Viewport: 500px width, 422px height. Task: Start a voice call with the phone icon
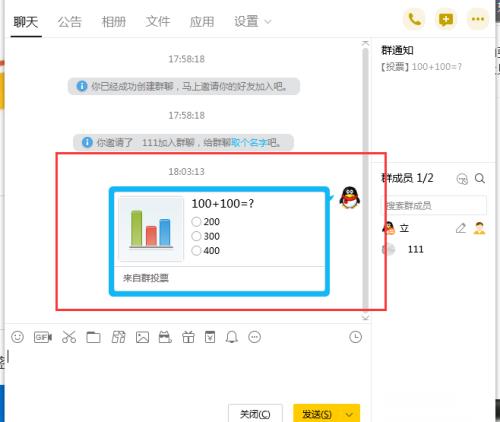point(414,20)
